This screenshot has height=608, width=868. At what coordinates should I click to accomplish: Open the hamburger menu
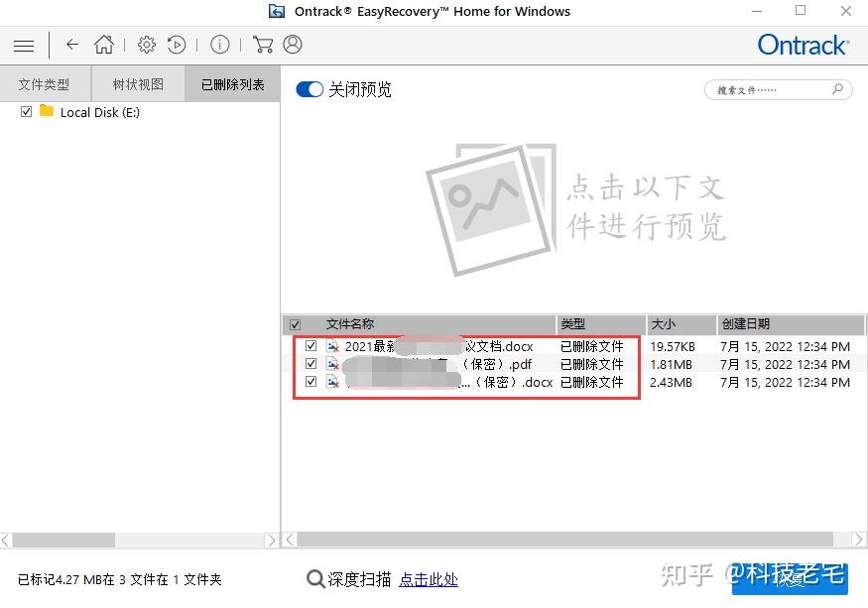[x=24, y=45]
